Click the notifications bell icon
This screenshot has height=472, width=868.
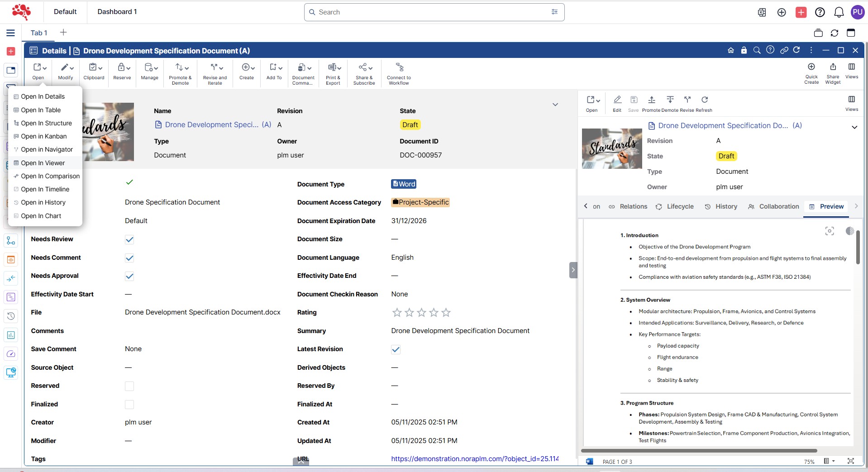[x=839, y=12]
